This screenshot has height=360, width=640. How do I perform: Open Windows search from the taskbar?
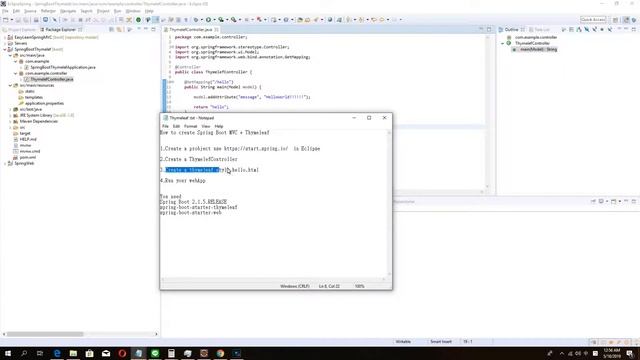coord(24,353)
